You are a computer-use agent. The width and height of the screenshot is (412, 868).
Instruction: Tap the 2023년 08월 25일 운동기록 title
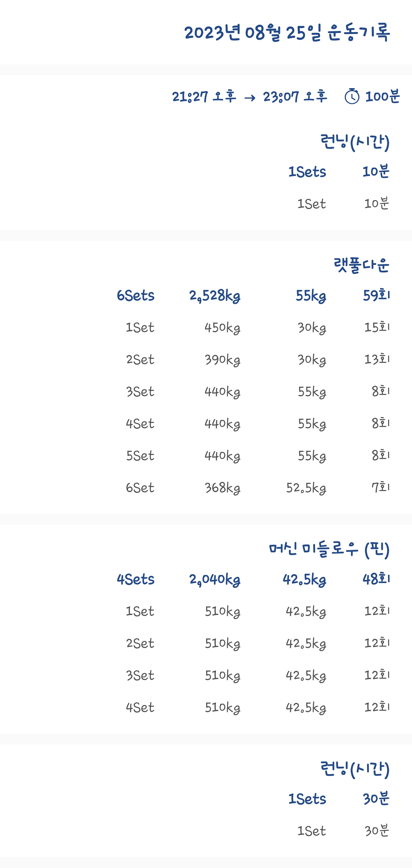pos(287,33)
